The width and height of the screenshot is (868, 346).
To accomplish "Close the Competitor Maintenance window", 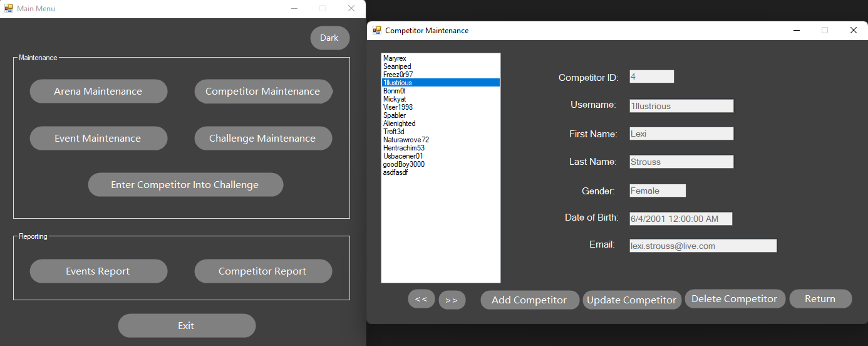I will click(x=853, y=30).
